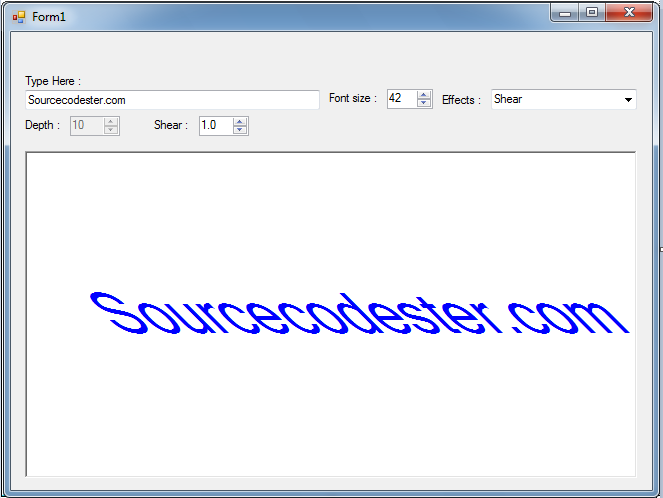The image size is (663, 498).
Task: Click the 'Depth :' label
Action: click(42, 125)
